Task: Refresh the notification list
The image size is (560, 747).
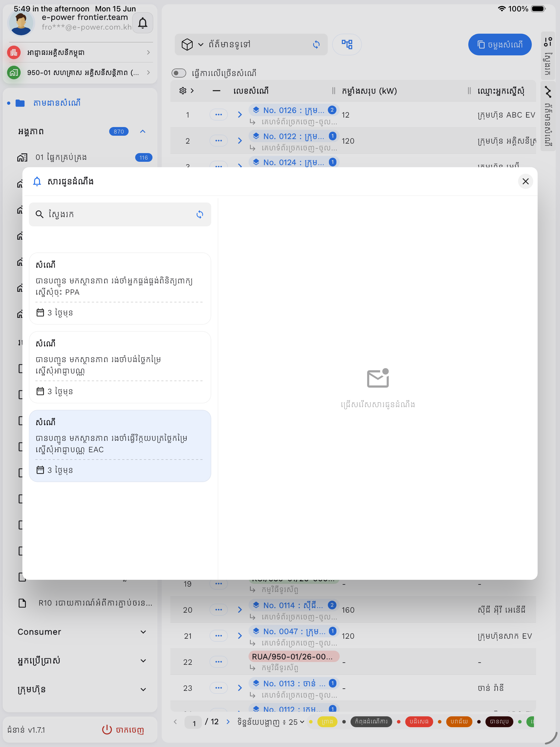Action: (199, 214)
